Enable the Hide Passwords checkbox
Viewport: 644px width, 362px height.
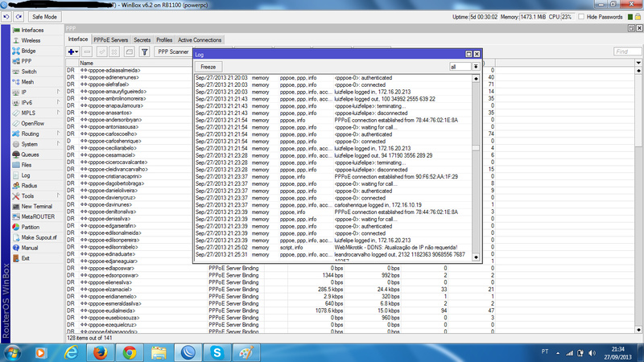581,17
